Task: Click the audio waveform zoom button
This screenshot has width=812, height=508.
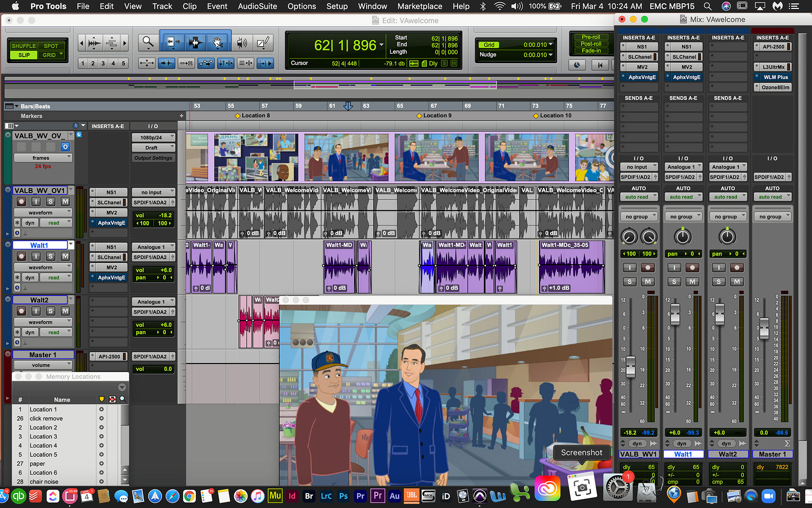Action: click(x=95, y=43)
